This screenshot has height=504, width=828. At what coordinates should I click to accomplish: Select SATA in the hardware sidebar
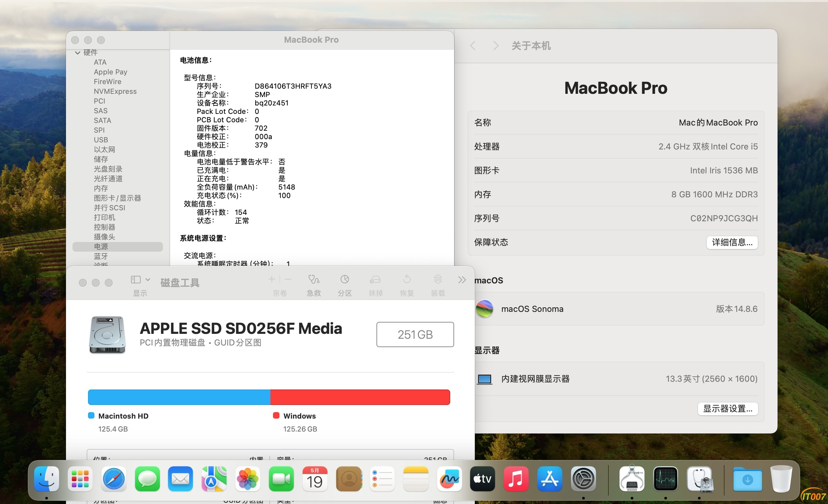103,120
